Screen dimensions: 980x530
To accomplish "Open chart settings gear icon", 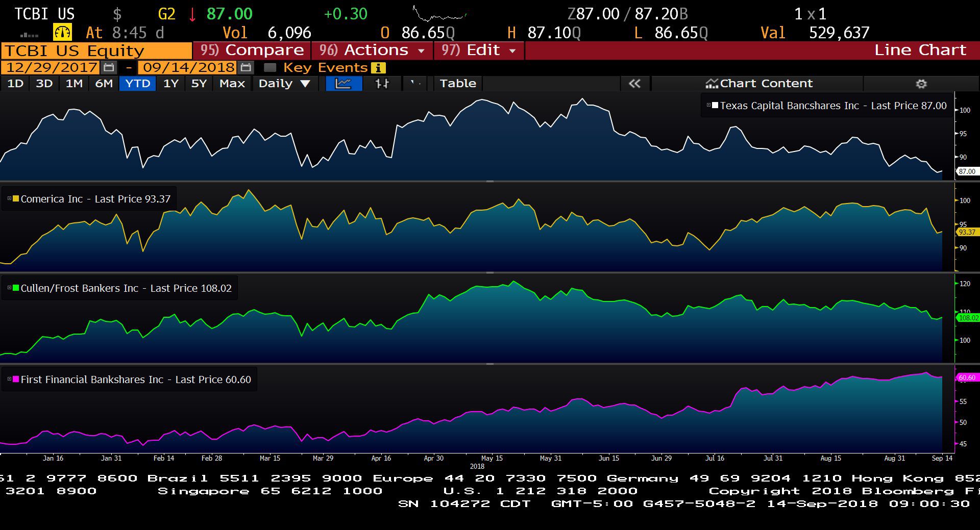I will (921, 84).
